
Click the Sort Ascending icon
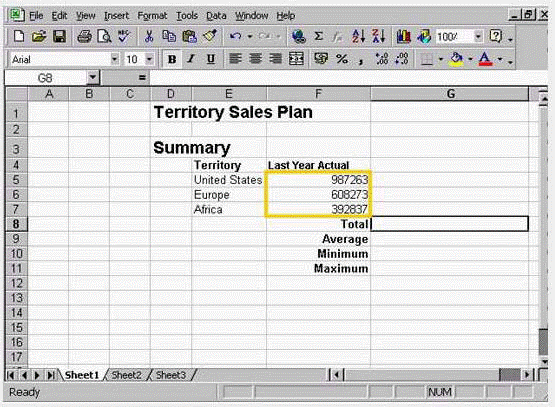(x=358, y=36)
